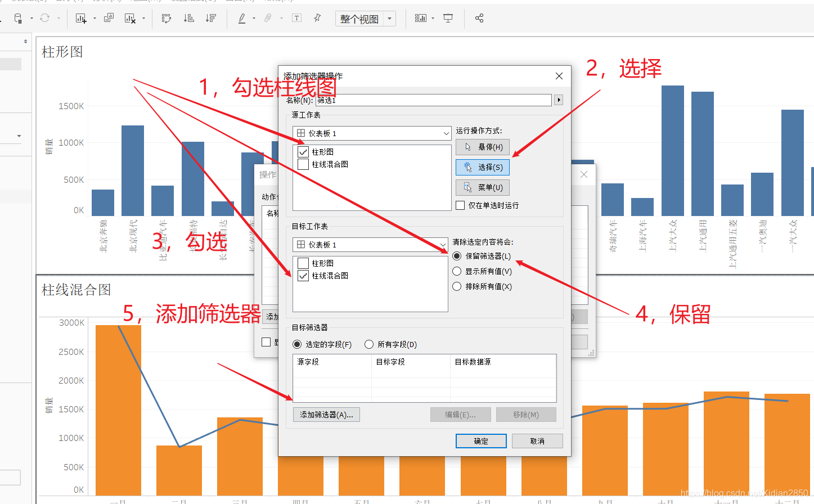The width and height of the screenshot is (814, 504).
Task: Check 柱线混合图 in source worksheets list
Action: click(303, 164)
